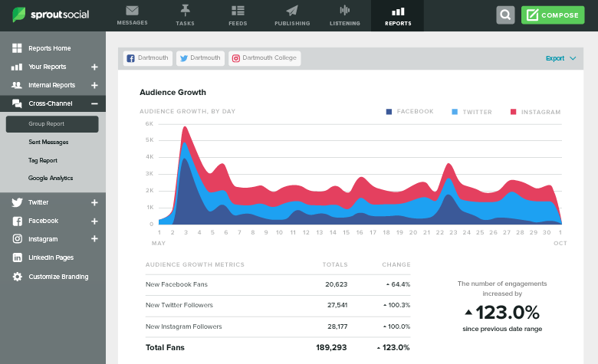The image size is (598, 364).
Task: Collapse the Cross-Channel section
Action: 94,103
